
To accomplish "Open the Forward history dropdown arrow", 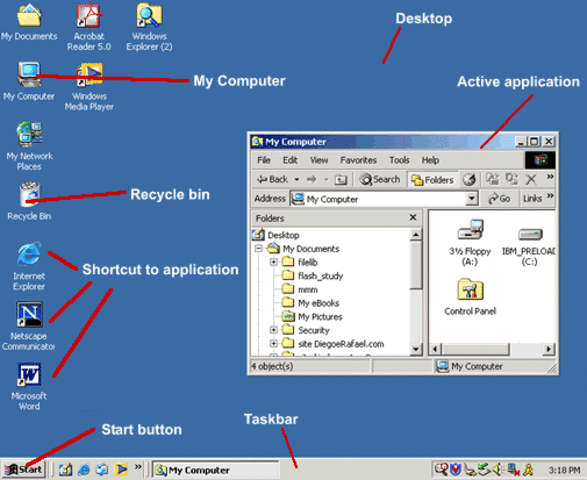I will pyautogui.click(x=326, y=180).
